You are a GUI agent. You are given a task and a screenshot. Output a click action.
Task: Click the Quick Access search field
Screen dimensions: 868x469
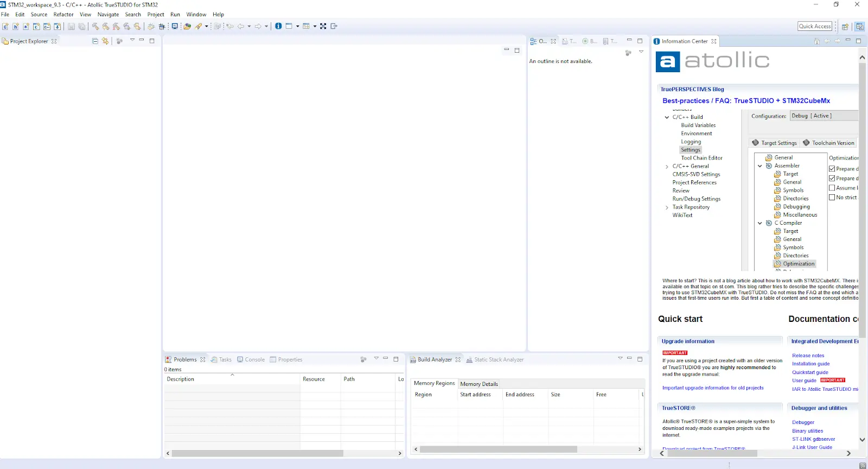pyautogui.click(x=815, y=26)
